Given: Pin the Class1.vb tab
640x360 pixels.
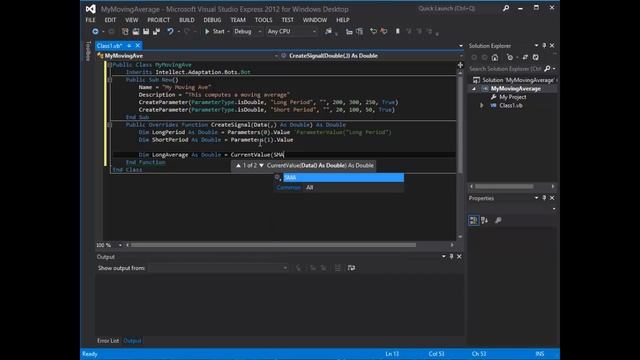Looking at the screenshot, I should 129,46.
